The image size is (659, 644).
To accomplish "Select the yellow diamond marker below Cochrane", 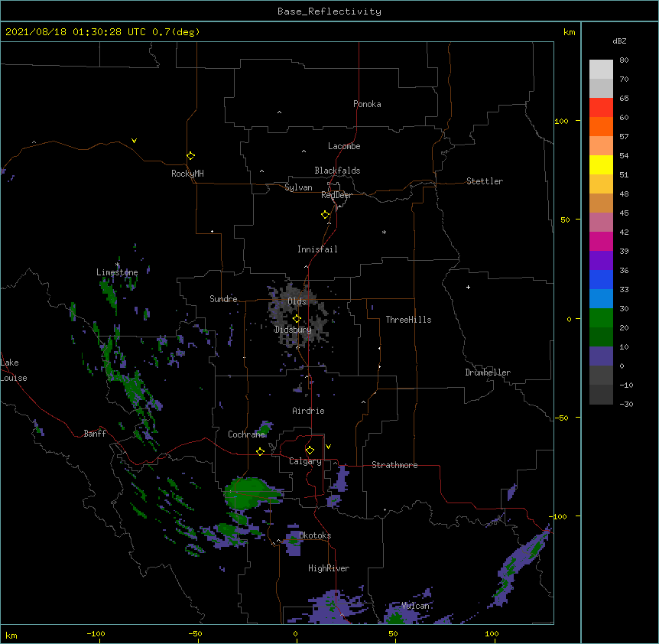I will pos(260,451).
